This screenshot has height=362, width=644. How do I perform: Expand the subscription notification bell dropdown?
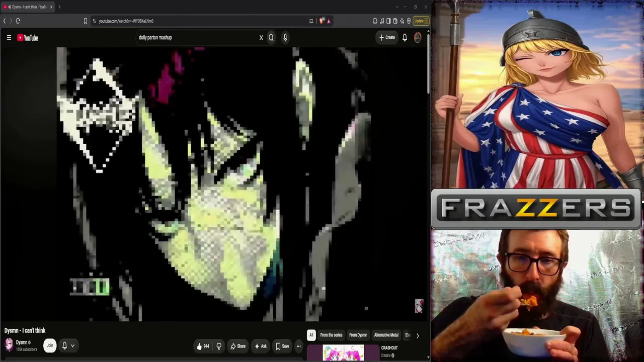(68, 346)
